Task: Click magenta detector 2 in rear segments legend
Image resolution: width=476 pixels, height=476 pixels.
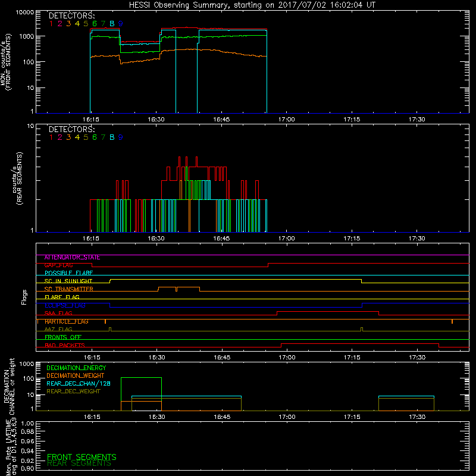Action: point(60,137)
